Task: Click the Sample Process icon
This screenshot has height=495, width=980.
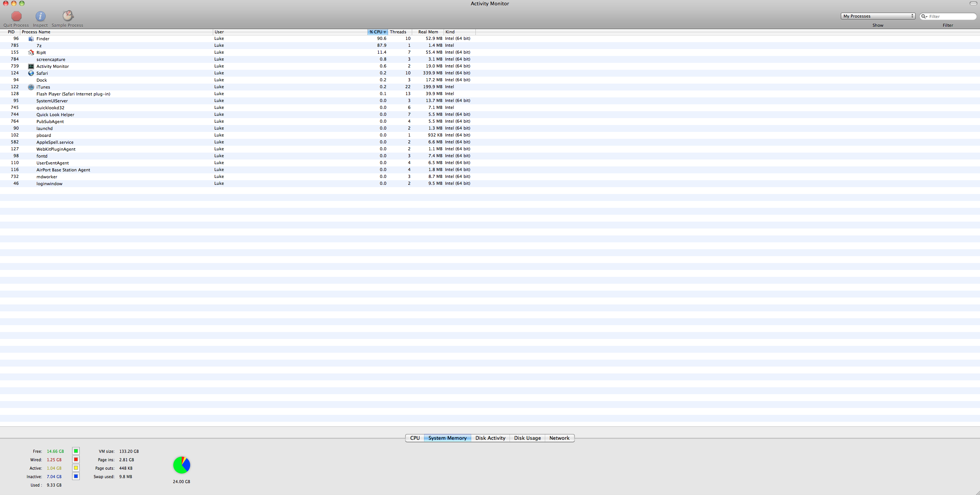Action: pos(67,16)
